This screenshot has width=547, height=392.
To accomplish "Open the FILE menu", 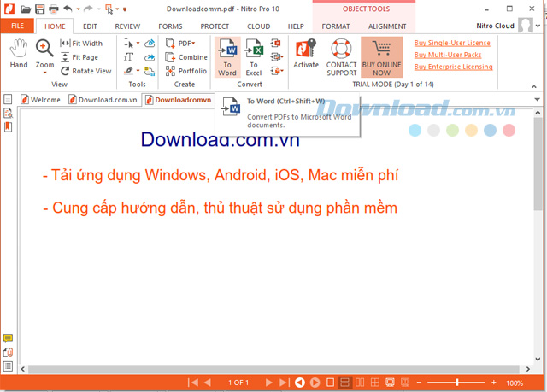I will pos(17,26).
